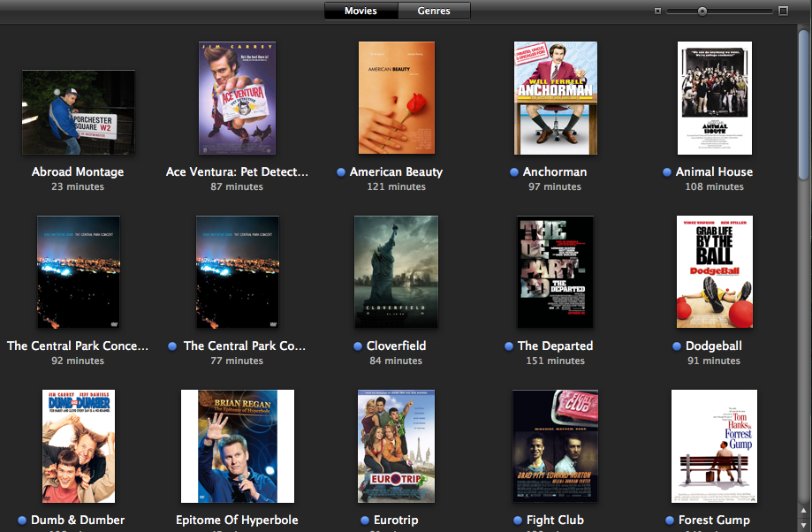Adjust the thumbnail size slider knob
812x532 pixels.
702,11
